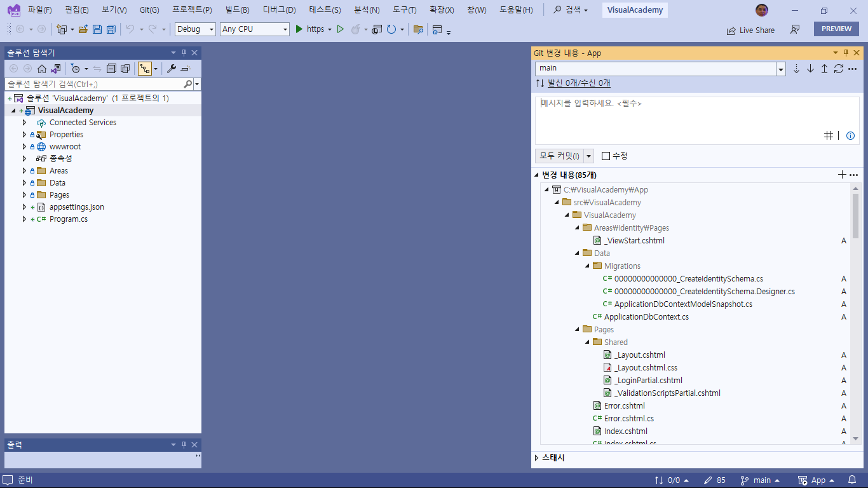Click the 발신 0개/수신 0개 link

tap(578, 83)
